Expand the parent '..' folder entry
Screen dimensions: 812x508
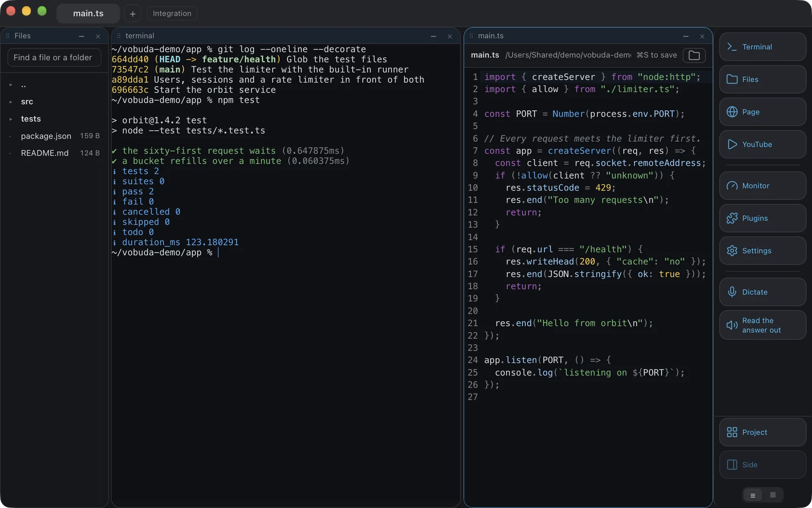point(54,85)
